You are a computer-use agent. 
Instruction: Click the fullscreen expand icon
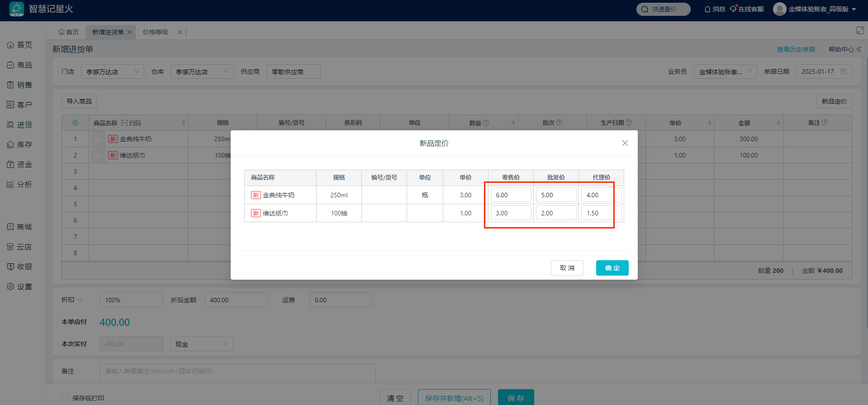860,30
